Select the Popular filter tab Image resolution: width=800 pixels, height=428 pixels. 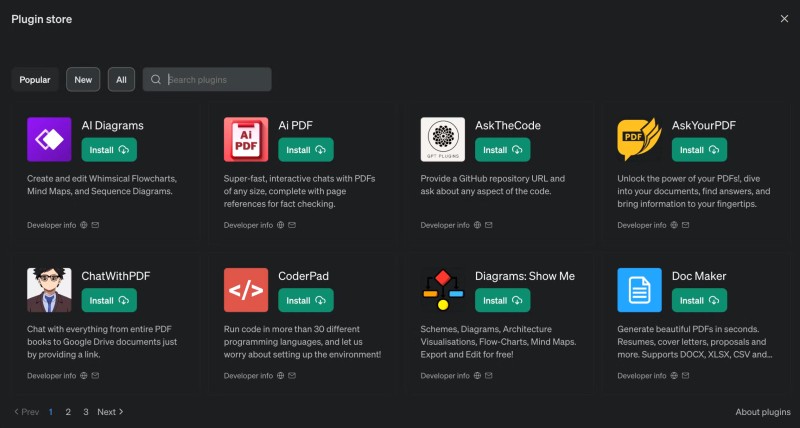click(x=35, y=80)
